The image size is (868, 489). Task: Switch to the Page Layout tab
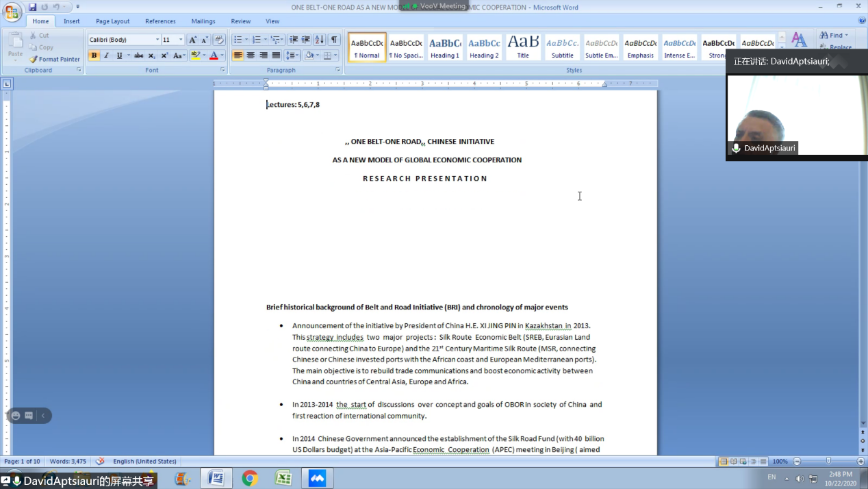[x=112, y=21]
